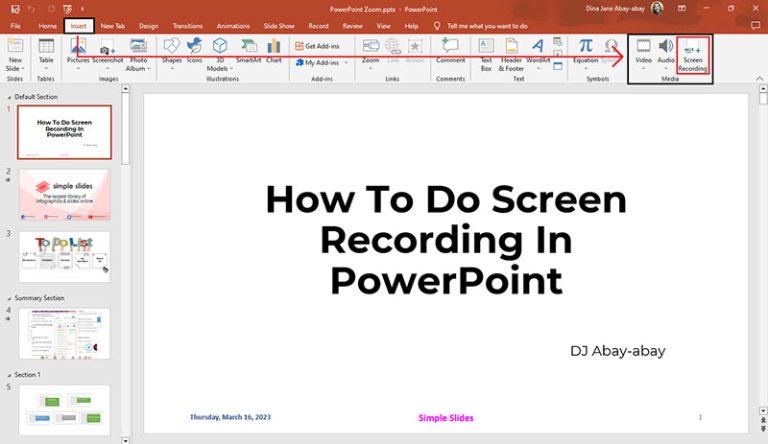
Task: Click the Ribbon Display Options icon
Action: pos(682,8)
